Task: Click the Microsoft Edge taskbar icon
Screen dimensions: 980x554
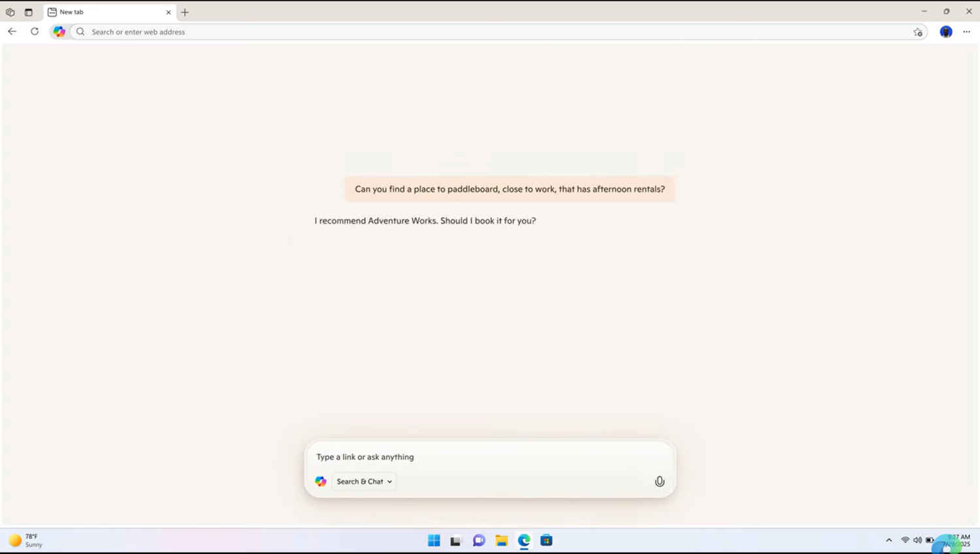Action: tap(523, 540)
